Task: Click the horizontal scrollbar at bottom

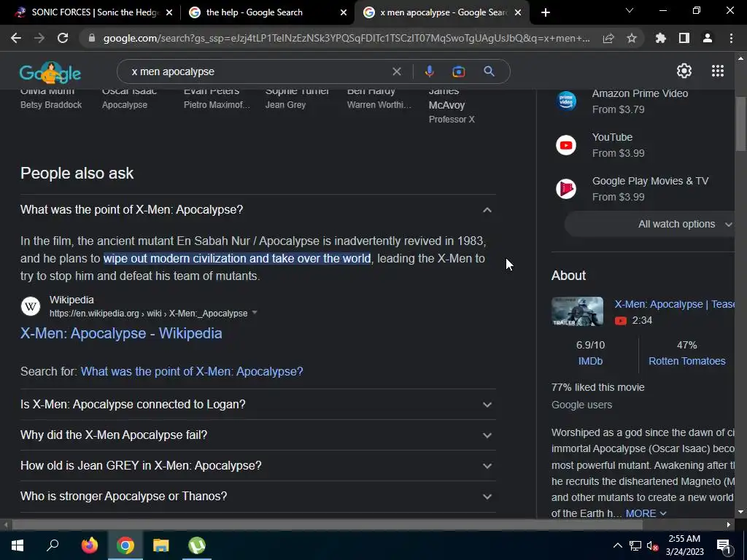Action: pyautogui.click(x=328, y=525)
